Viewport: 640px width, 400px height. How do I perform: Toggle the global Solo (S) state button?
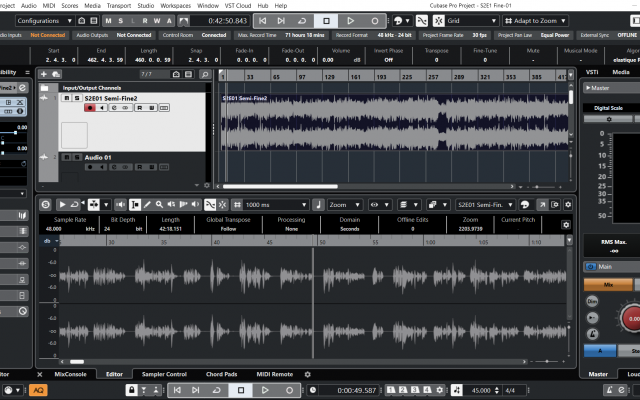point(120,21)
